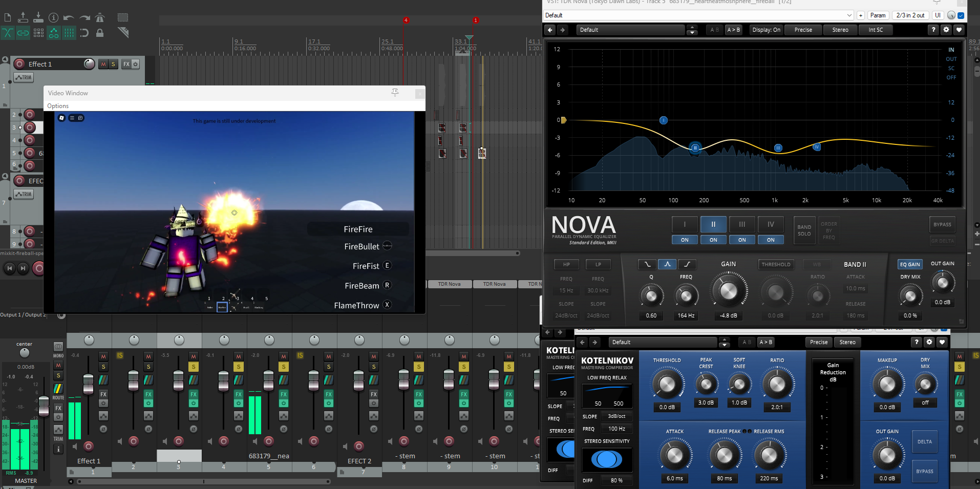Image resolution: width=980 pixels, height=489 pixels.
Task: Turn off Nova band III ON switch
Action: [742, 240]
